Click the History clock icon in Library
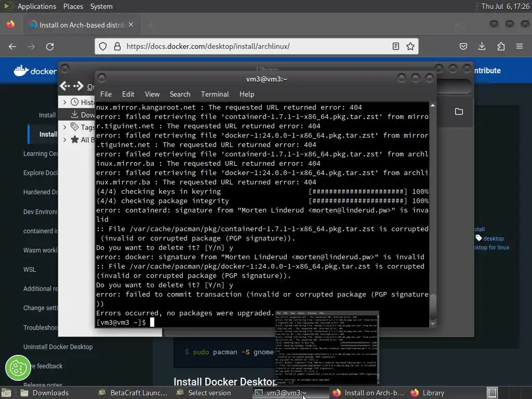 (75, 102)
